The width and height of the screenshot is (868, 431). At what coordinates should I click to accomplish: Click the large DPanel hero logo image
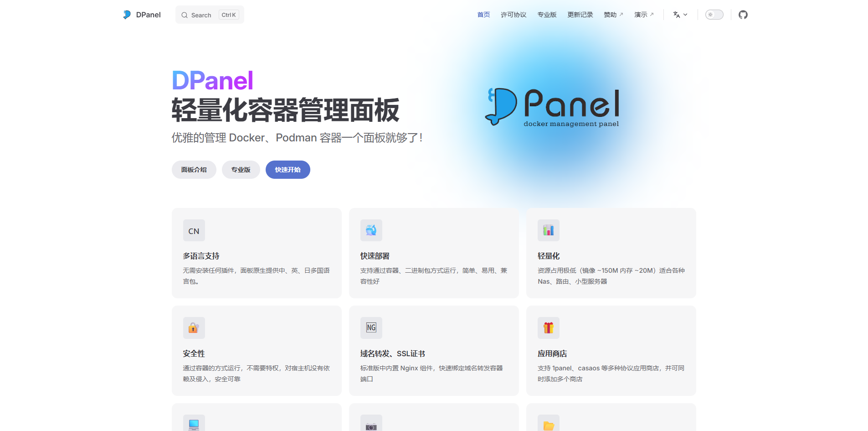pos(553,107)
